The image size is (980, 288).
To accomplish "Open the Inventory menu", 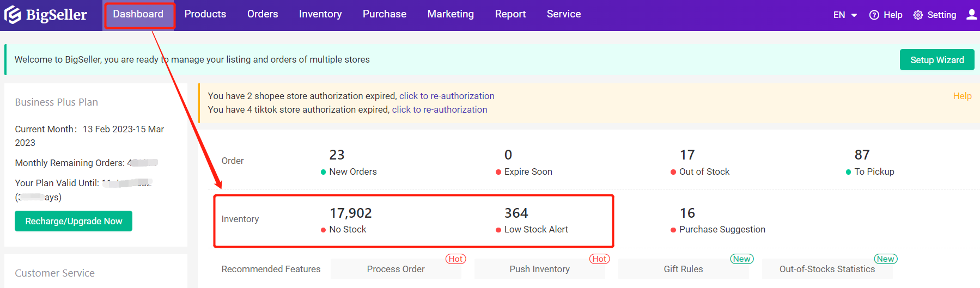I will tap(320, 14).
